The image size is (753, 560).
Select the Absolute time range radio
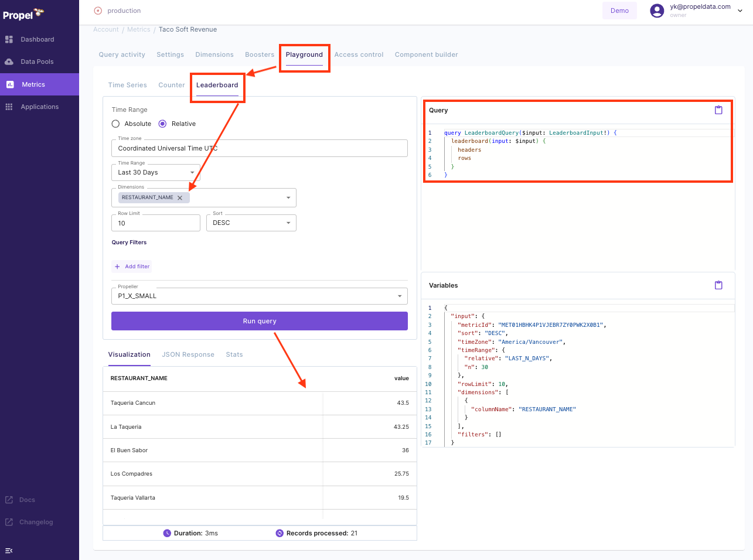click(115, 124)
